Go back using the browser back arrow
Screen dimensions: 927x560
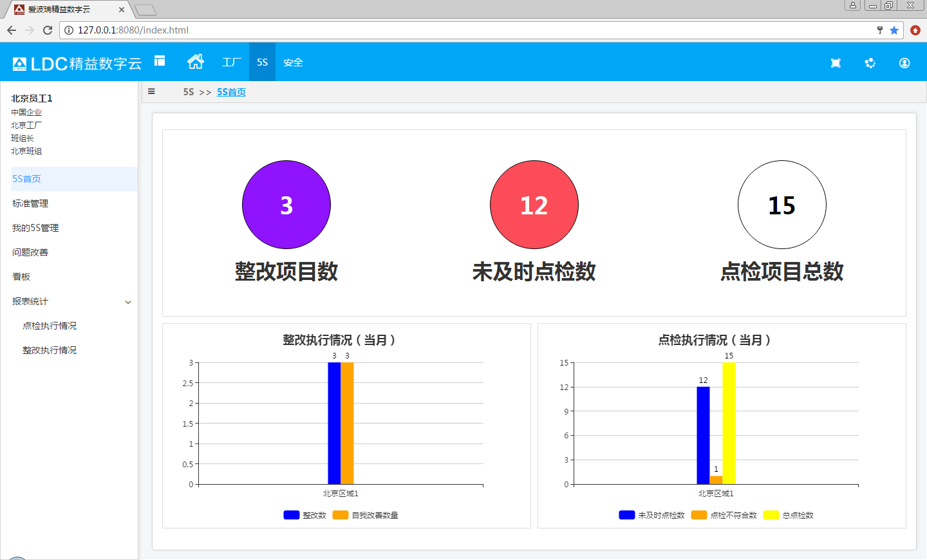(12, 30)
